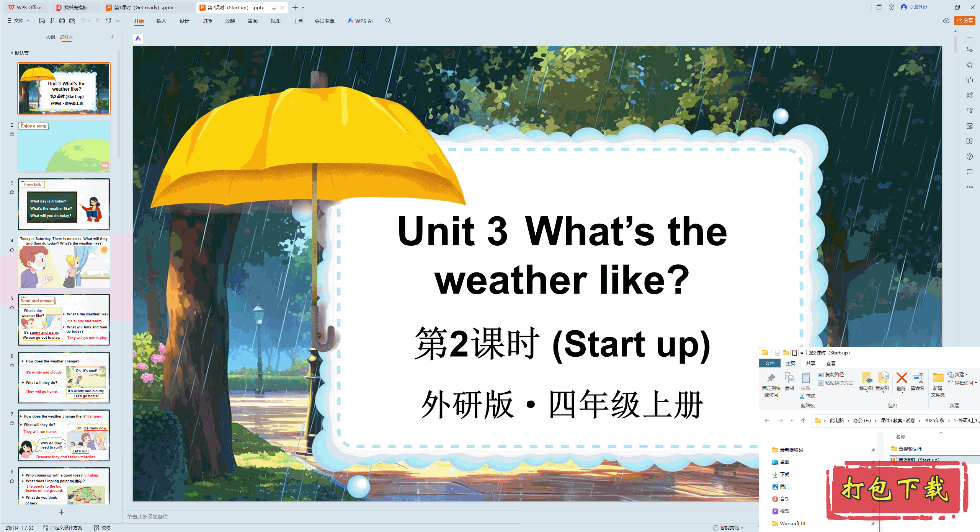Toggle star marker beside slide 3 thumbnail
Viewport: 980px width, 532px height.
12,192
